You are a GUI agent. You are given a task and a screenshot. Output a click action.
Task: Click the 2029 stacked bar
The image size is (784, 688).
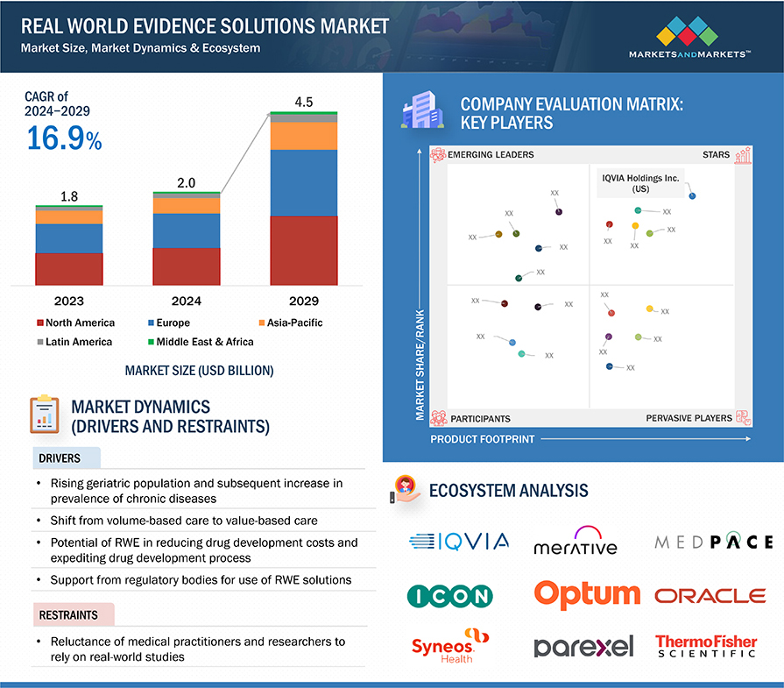point(303,199)
